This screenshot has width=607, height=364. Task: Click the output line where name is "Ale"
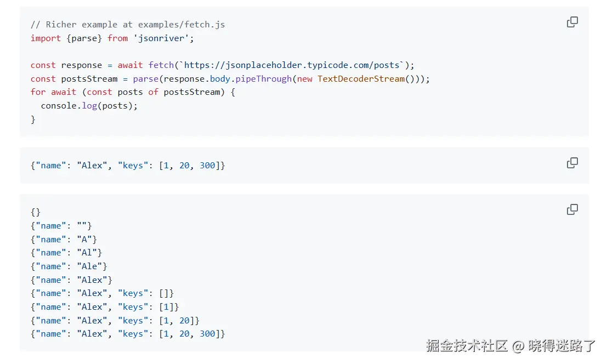tap(69, 266)
